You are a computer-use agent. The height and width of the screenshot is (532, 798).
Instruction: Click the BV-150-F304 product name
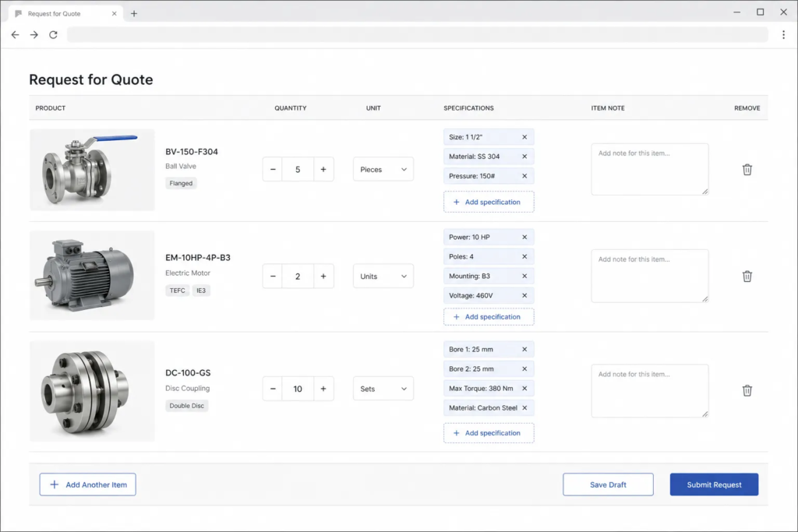point(192,152)
